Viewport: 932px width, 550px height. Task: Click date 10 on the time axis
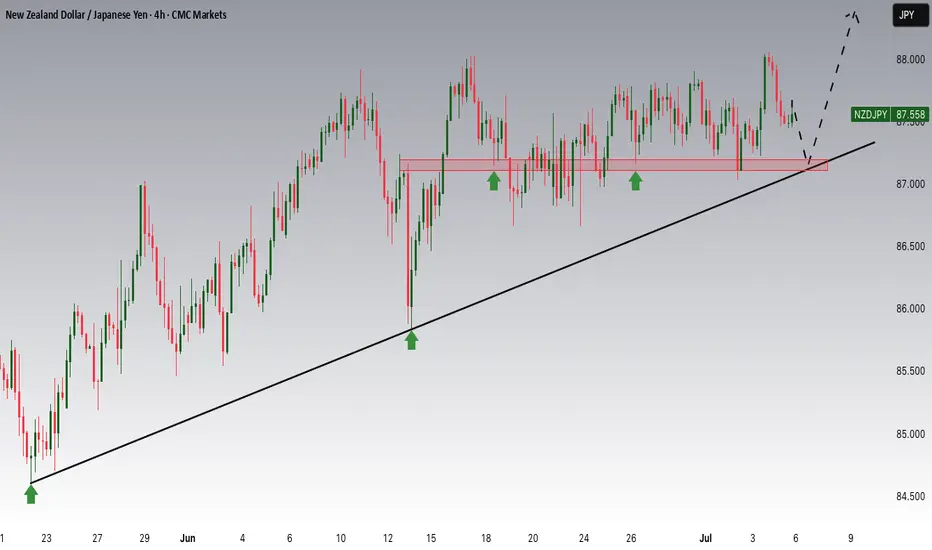341,538
